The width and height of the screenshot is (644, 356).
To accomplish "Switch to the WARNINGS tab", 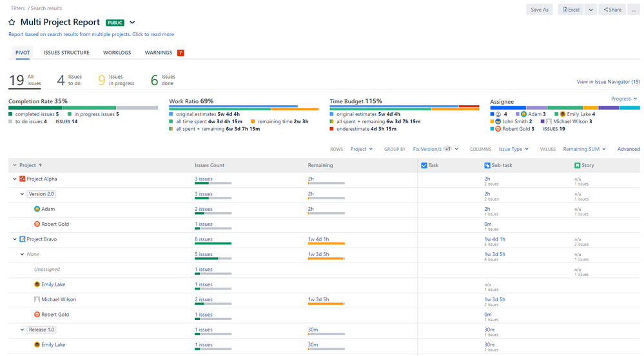I will (x=159, y=53).
